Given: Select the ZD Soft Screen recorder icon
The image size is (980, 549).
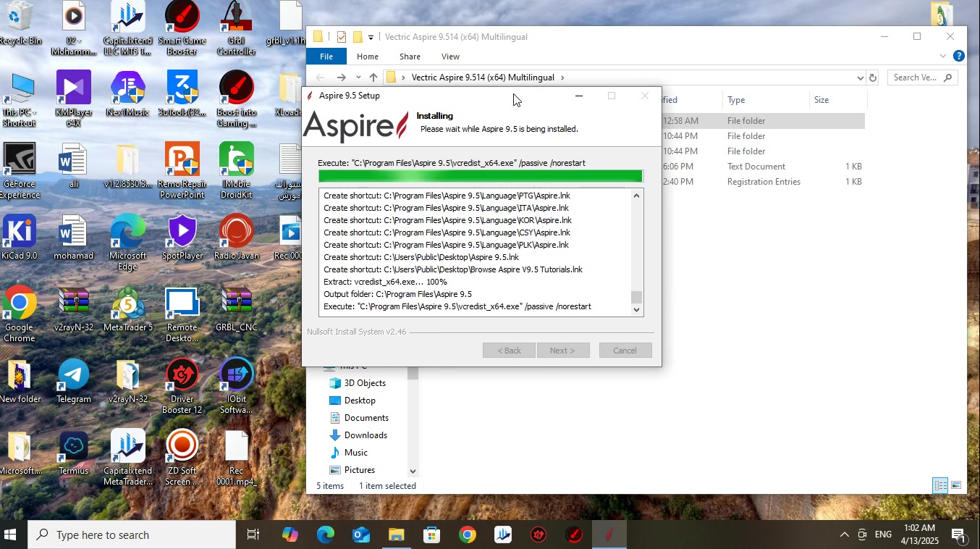Looking at the screenshot, I should 182,458.
